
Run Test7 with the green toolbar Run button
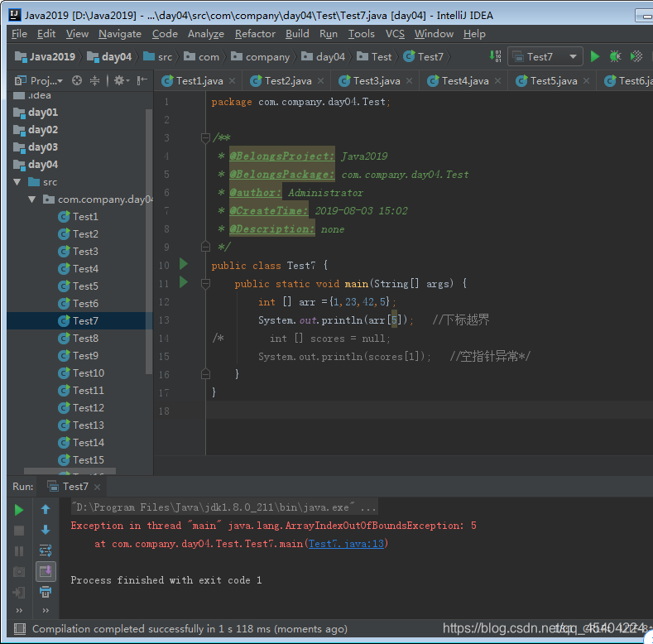595,56
